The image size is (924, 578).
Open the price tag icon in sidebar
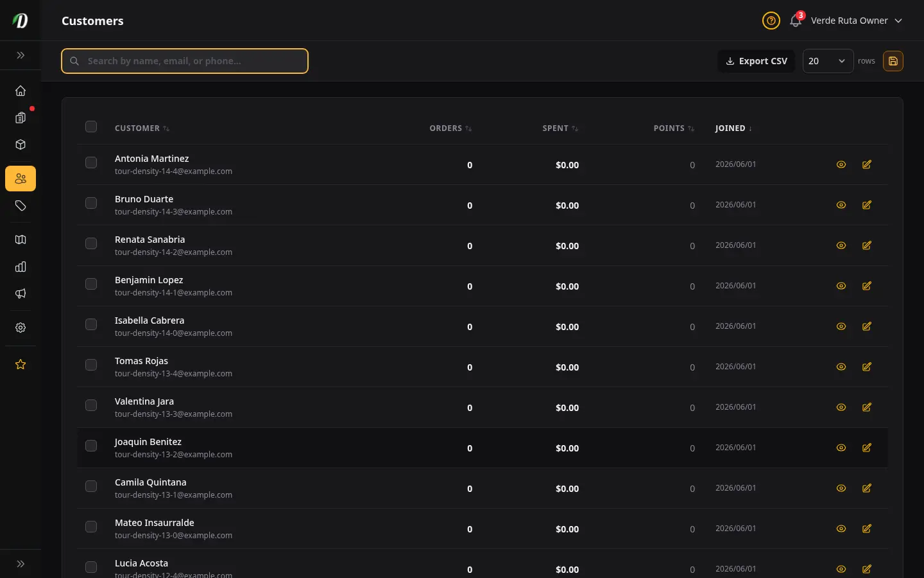(x=21, y=206)
